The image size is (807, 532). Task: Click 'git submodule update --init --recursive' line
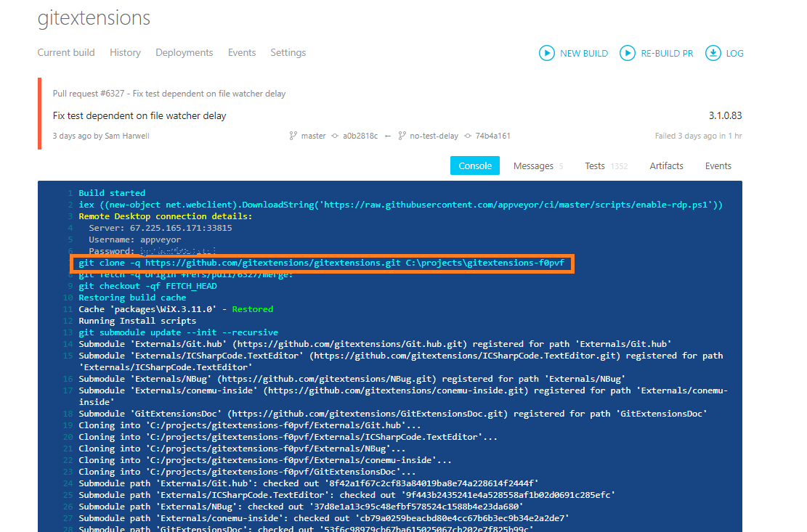[x=178, y=332]
